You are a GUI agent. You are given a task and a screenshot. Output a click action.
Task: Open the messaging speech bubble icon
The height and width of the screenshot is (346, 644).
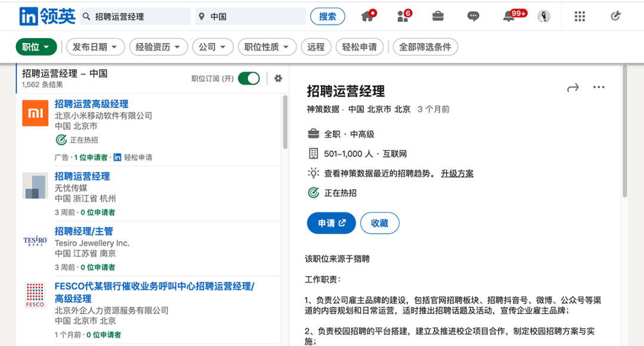point(473,16)
